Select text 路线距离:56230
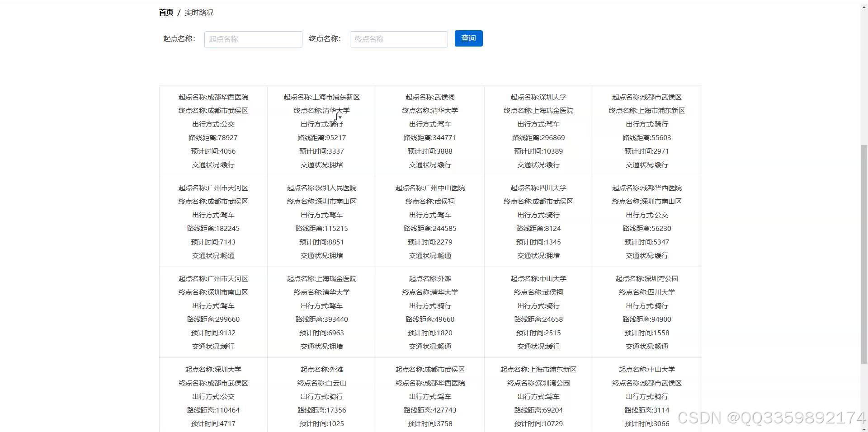The image size is (868, 432). click(x=647, y=229)
